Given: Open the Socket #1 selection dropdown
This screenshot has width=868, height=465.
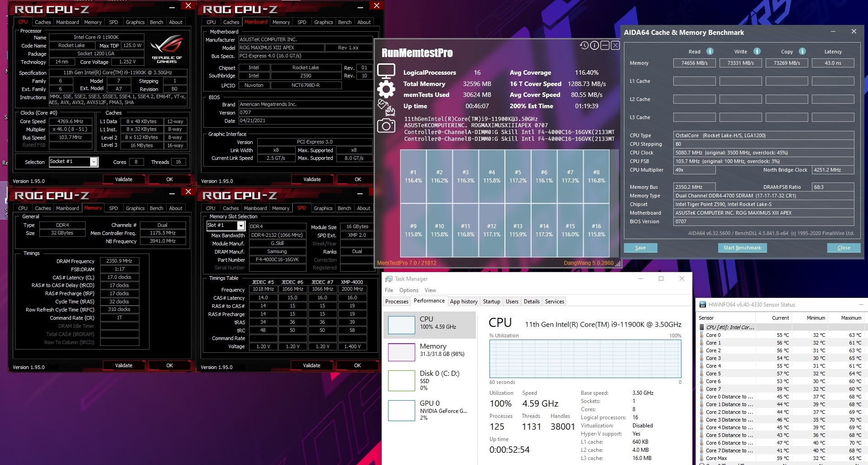Looking at the screenshot, I should click(x=94, y=162).
